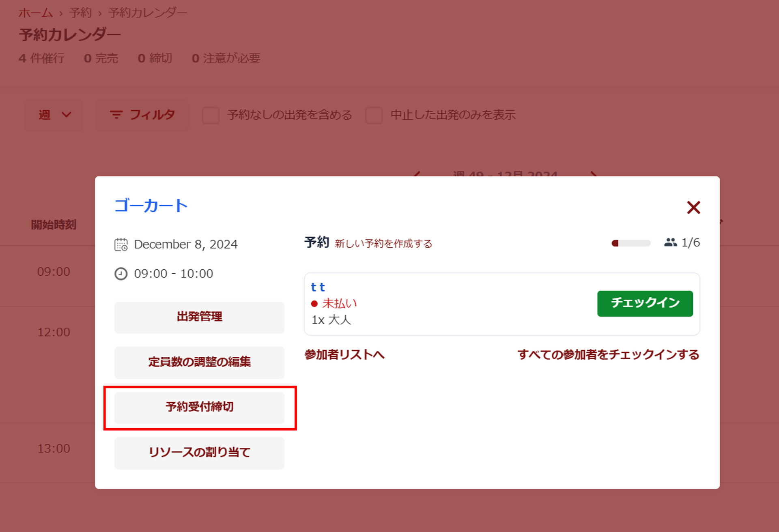The height and width of the screenshot is (532, 779).
Task: Navigate to 予約 in the breadcrumb
Action: pyautogui.click(x=80, y=13)
